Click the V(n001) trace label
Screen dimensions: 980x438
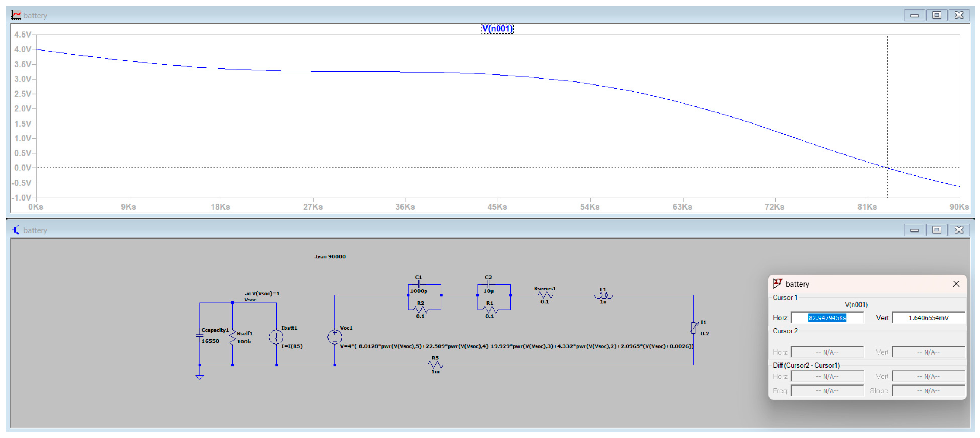pyautogui.click(x=497, y=29)
